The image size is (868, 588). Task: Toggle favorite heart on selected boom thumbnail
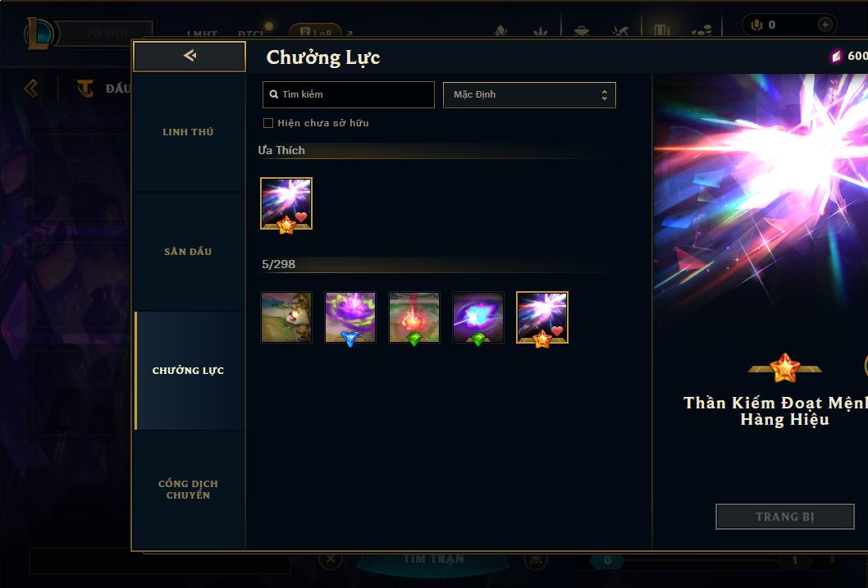point(557,330)
